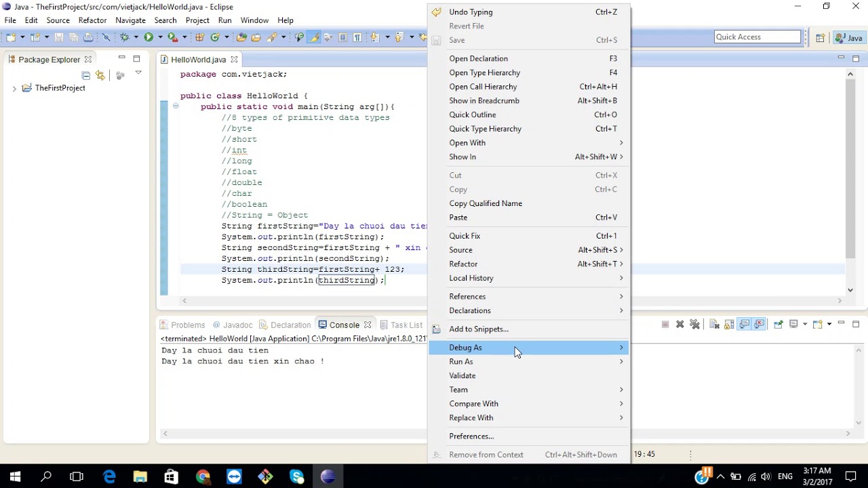The height and width of the screenshot is (488, 868).
Task: Click editor vertical scrollbar thumb
Action: (x=850, y=169)
